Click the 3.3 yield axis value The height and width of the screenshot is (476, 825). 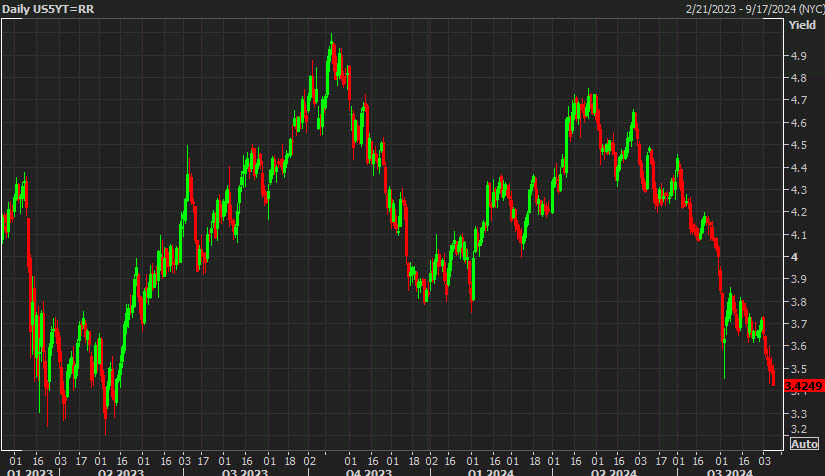pyautogui.click(x=799, y=414)
